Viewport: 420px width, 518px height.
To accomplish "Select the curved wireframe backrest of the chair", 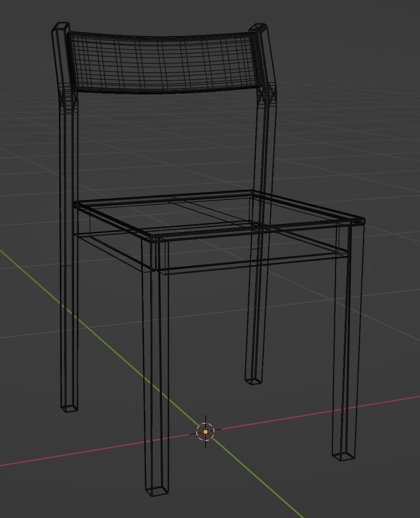I will point(165,63).
